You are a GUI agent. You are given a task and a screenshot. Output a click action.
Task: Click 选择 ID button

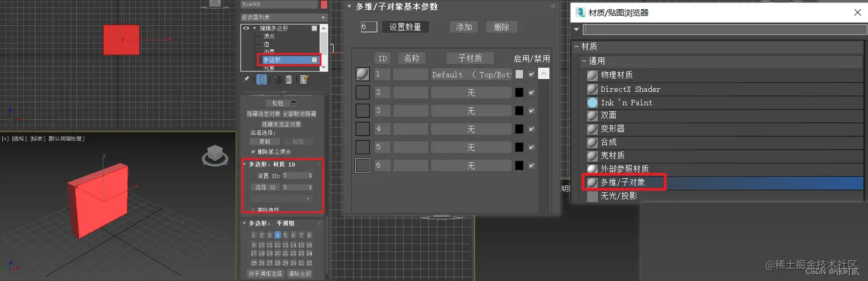[265, 187]
